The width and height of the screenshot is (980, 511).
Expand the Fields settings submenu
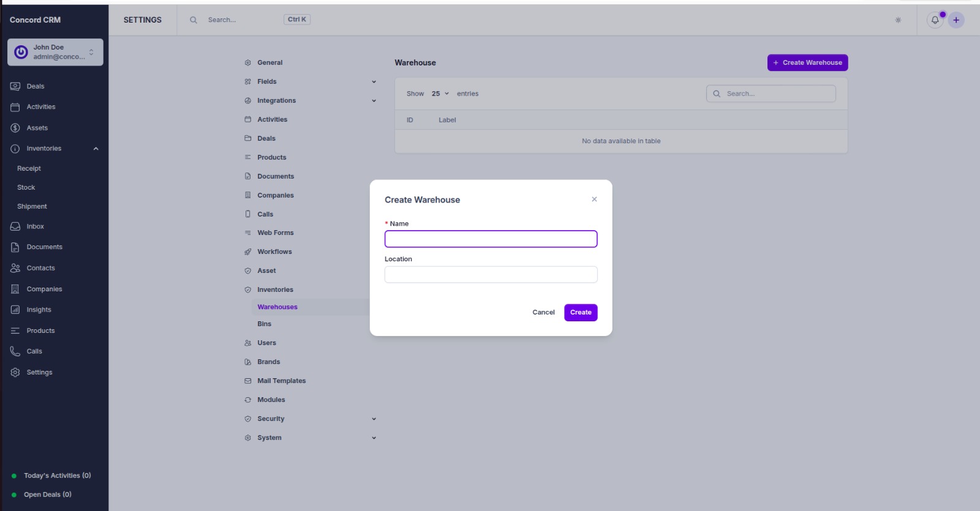coord(374,82)
